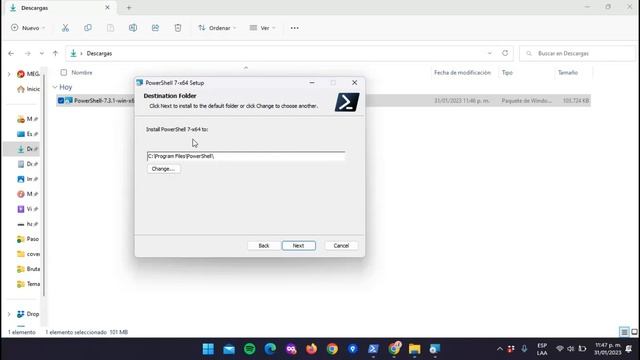Click the Paste icon in Explorer toolbar
This screenshot has height=360, width=640.
click(110, 28)
